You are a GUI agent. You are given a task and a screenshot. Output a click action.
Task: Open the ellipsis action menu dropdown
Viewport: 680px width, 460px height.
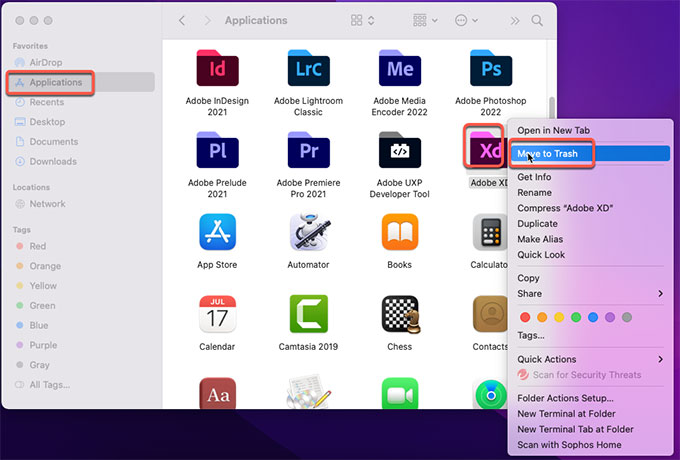coord(466,20)
